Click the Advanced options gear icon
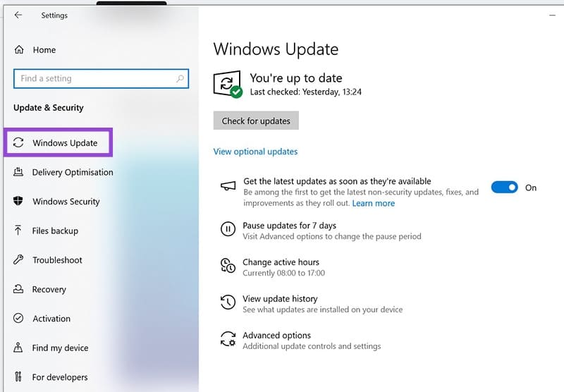 (228, 339)
